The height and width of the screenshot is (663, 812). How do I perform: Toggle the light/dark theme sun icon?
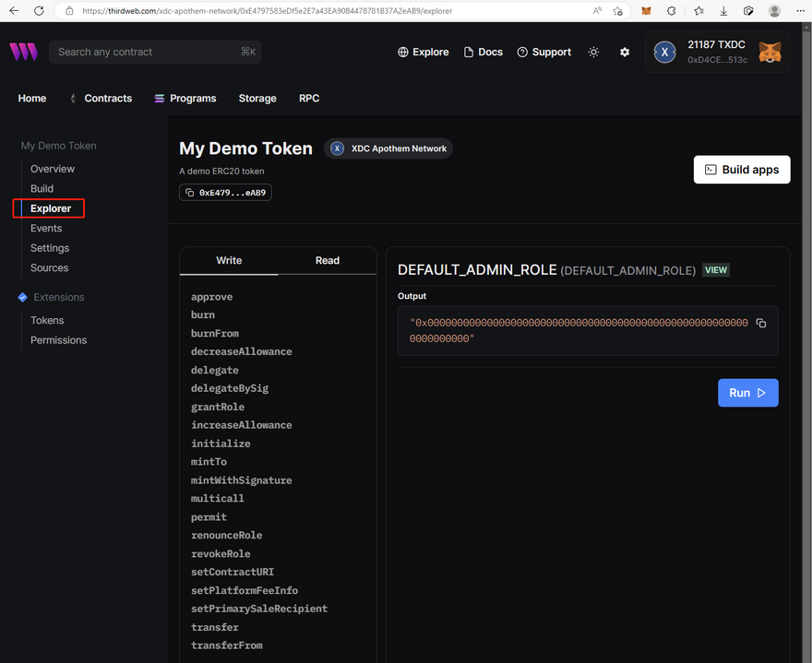point(593,53)
